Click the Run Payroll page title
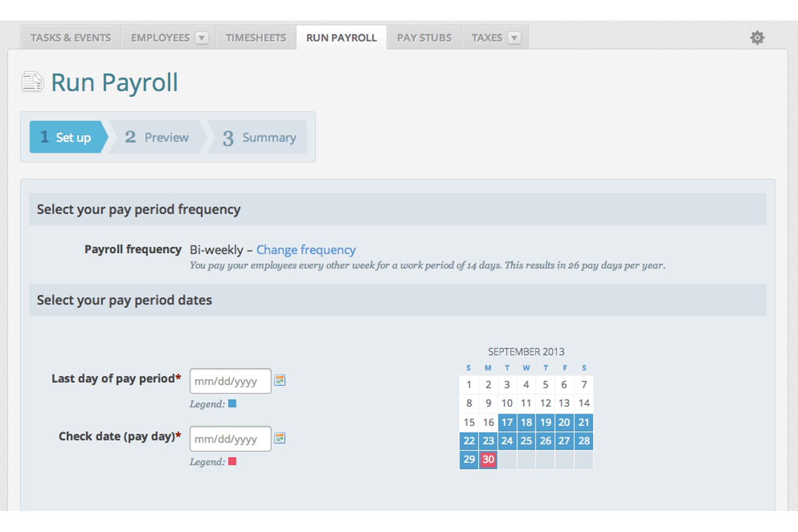The image size is (798, 532). (114, 82)
